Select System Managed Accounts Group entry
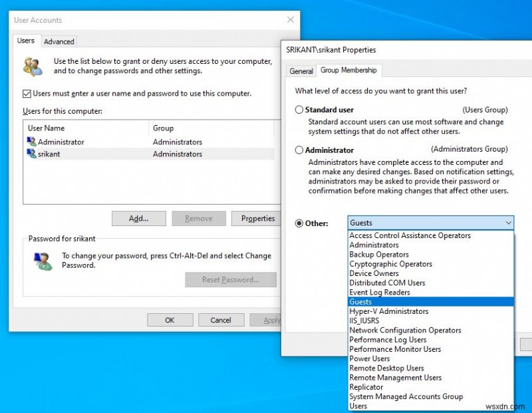 (x=406, y=396)
